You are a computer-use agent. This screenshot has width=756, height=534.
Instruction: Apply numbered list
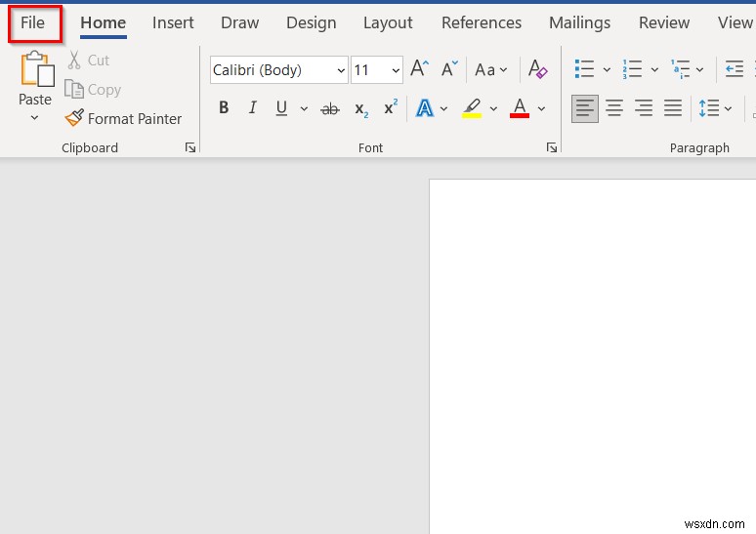pos(632,69)
